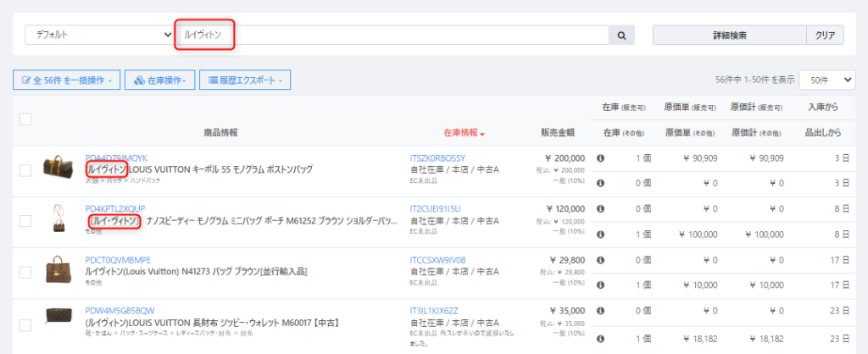868x354 pixels.
Task: Open stock link ITCCSXW9IV08
Action: tap(437, 260)
